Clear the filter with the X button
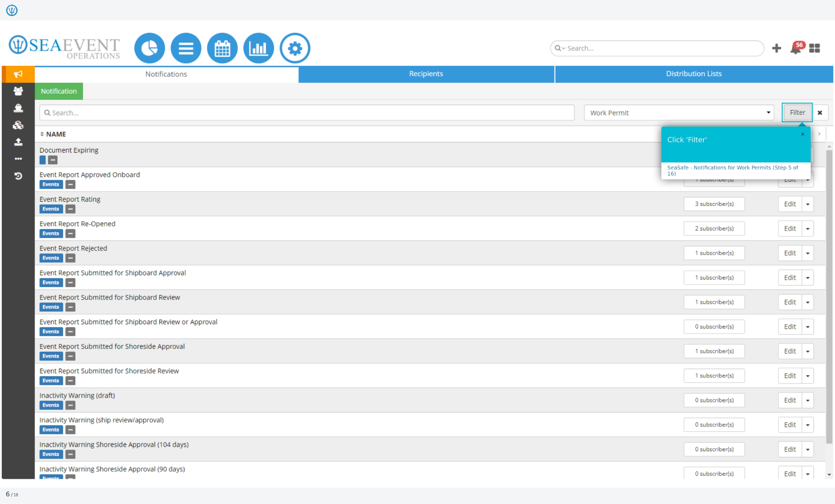 (x=820, y=112)
